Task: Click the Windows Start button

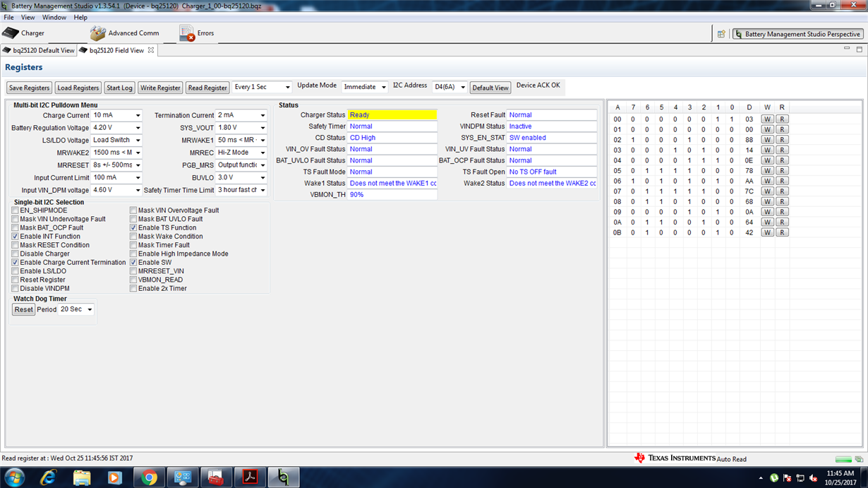Action: pos(14,477)
